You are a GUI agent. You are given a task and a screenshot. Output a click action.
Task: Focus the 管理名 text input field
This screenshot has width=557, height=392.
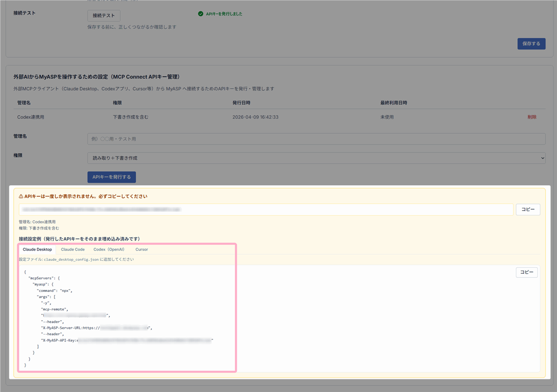(316, 139)
